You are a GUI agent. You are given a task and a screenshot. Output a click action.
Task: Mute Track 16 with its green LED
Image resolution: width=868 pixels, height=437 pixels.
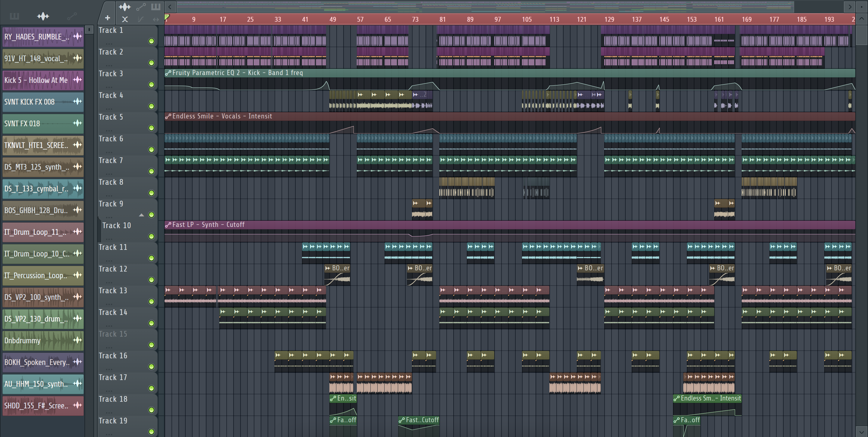151,366
